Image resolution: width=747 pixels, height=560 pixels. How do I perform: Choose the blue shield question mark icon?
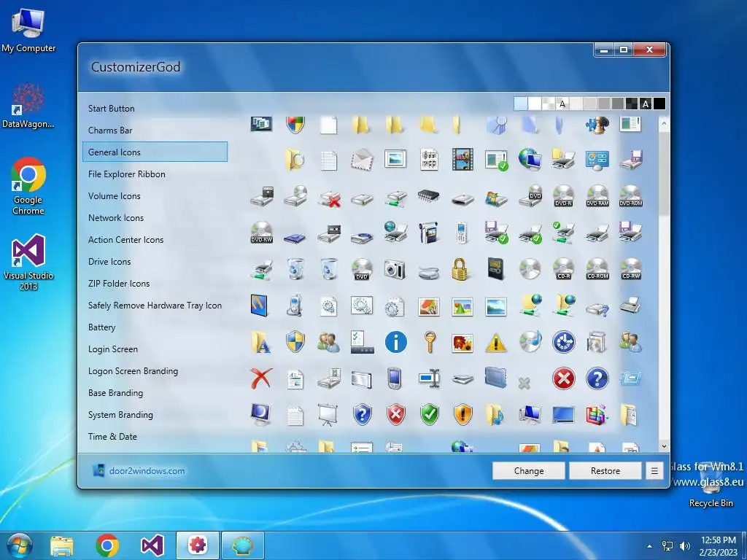pos(362,415)
